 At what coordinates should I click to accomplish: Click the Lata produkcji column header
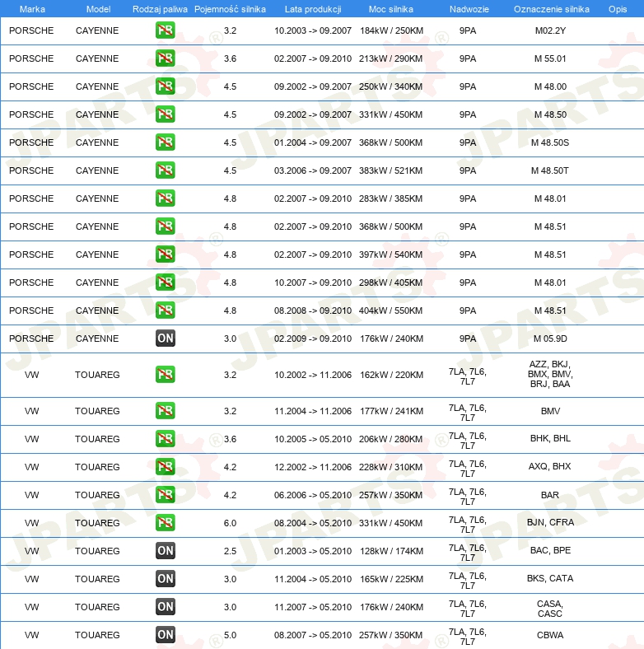coord(313,9)
